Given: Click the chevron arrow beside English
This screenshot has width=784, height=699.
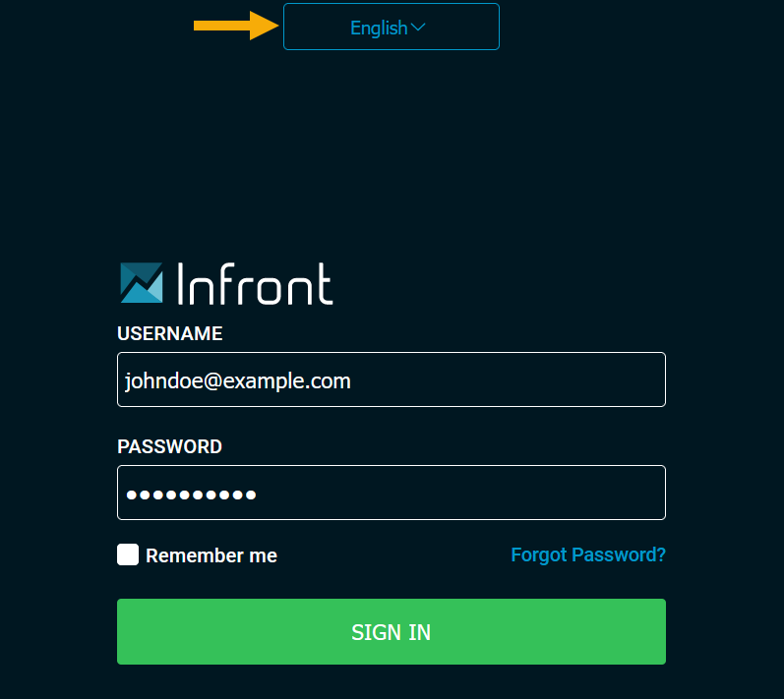Looking at the screenshot, I should pos(418,28).
